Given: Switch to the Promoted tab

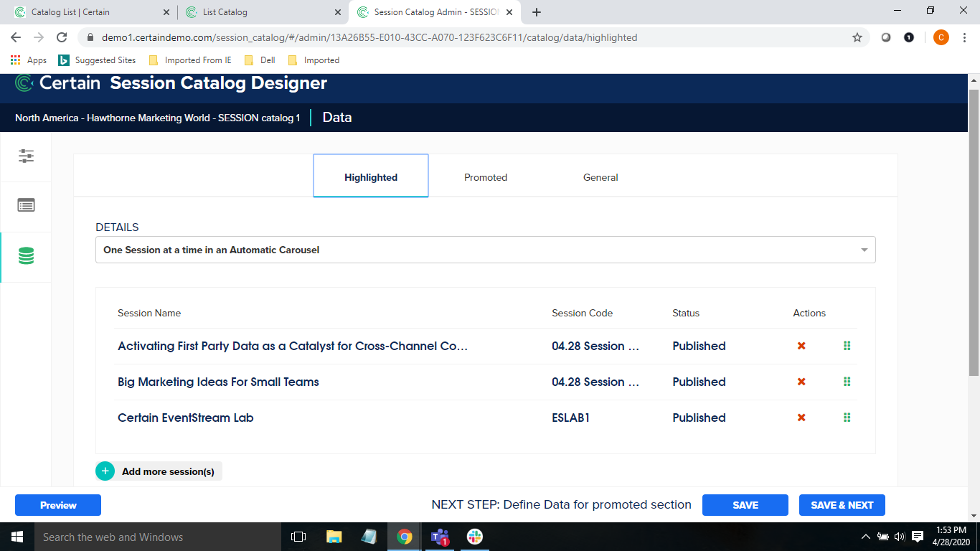Looking at the screenshot, I should click(x=486, y=176).
